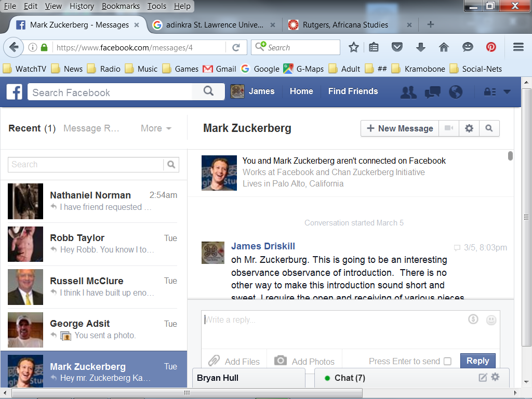The image size is (532, 399).
Task: Switch to the Rutgers, Africana Studies tab
Action: click(x=351, y=25)
